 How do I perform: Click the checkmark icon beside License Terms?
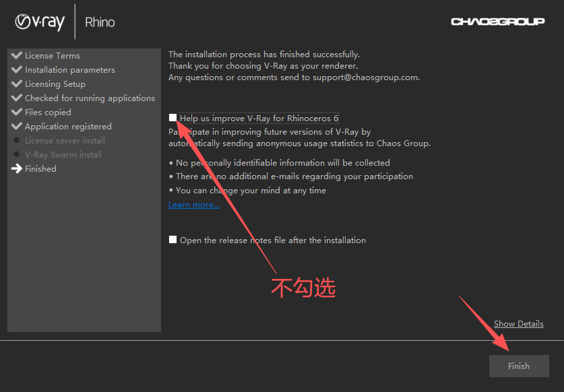pos(17,55)
